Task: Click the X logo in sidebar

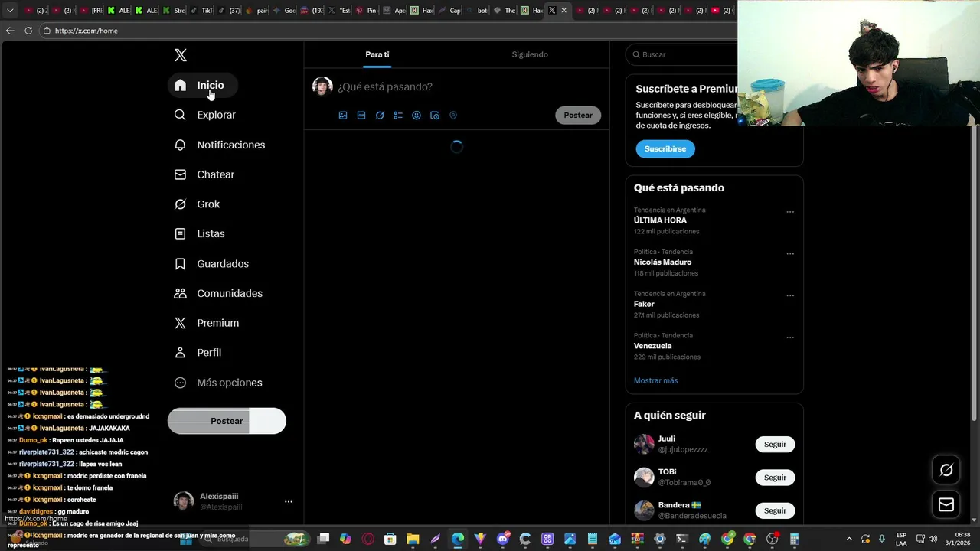Action: (181, 55)
